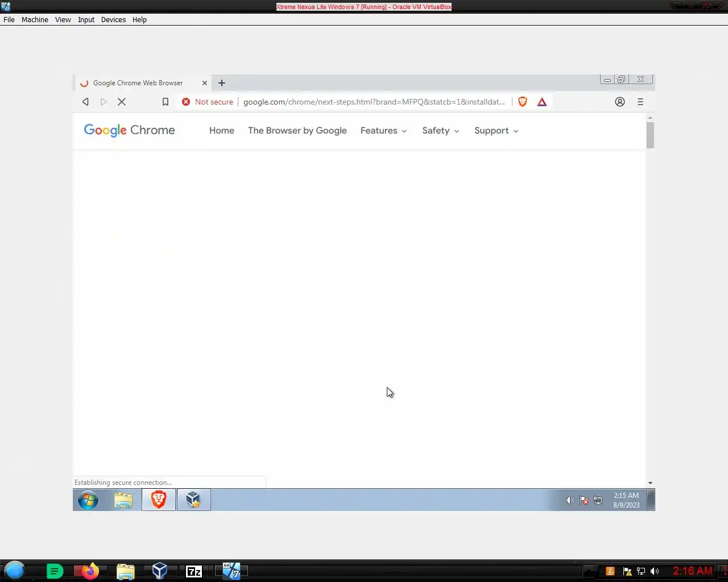Expand the Support dropdown menu
Screen dimensions: 728x582
tap(497, 131)
